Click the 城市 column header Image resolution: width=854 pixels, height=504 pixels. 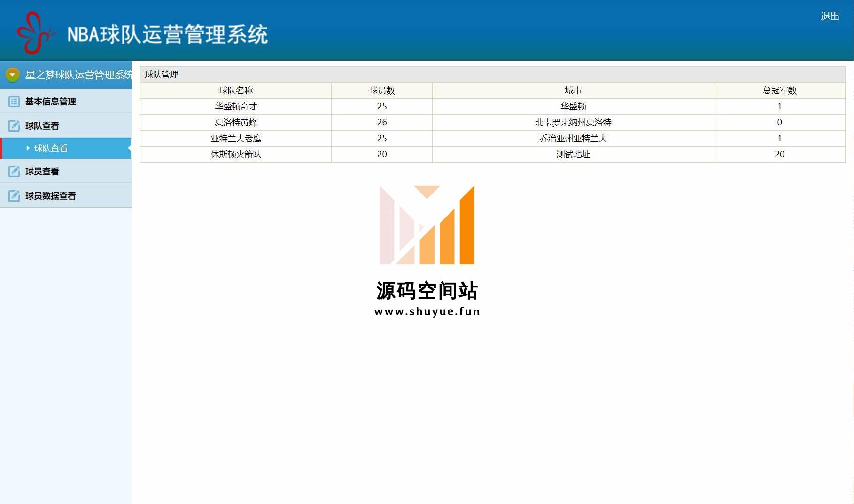tap(573, 91)
